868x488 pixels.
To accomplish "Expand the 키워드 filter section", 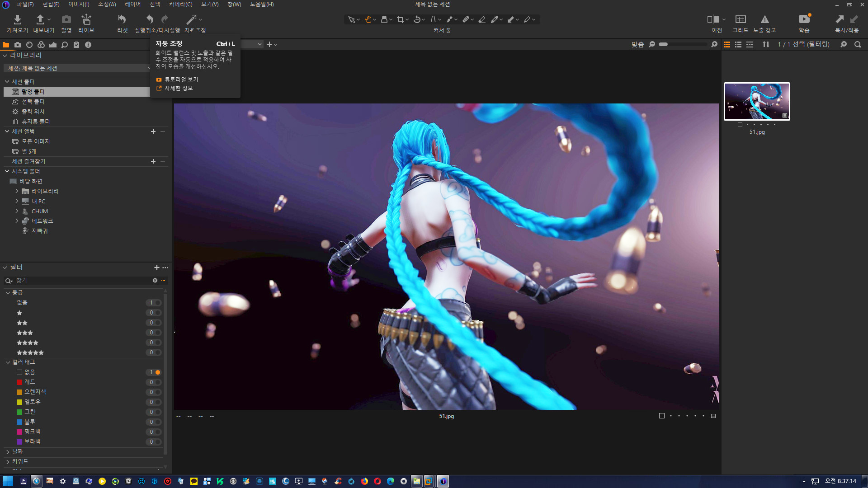I will pyautogui.click(x=8, y=462).
